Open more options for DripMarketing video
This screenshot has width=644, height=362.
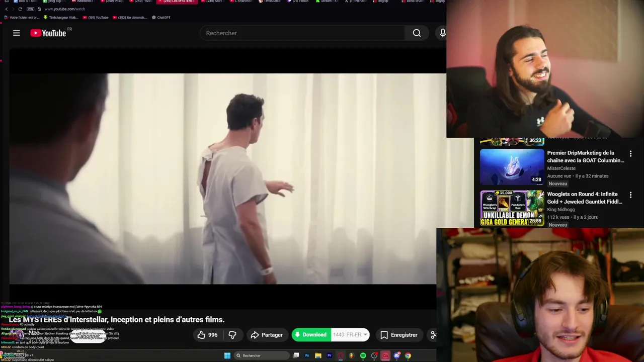coord(630,154)
